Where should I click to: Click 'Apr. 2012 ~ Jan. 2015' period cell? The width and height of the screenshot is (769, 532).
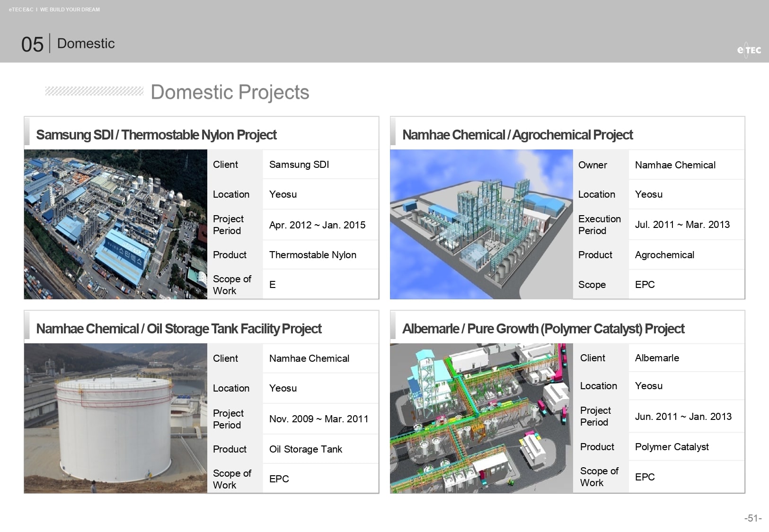[317, 225]
